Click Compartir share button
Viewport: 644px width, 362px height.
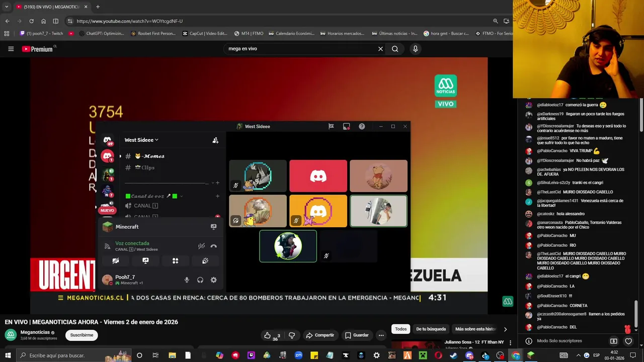[x=320, y=335]
